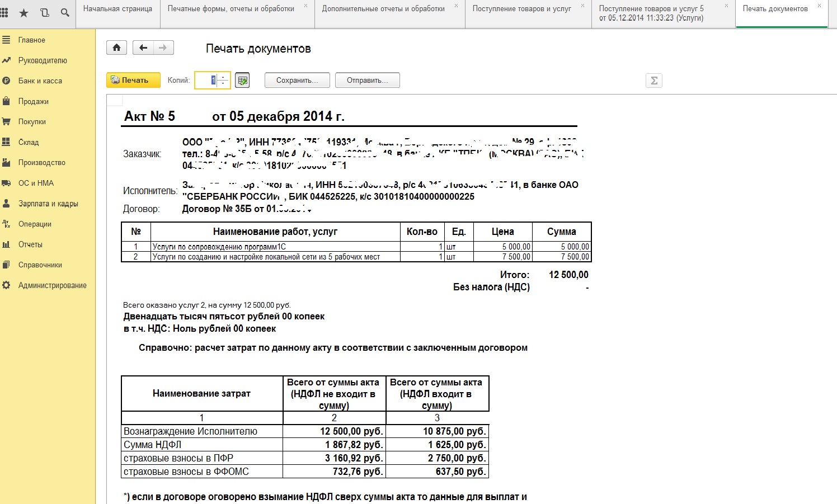Select the Печать документов tab
837x504 pixels.
tap(775, 9)
